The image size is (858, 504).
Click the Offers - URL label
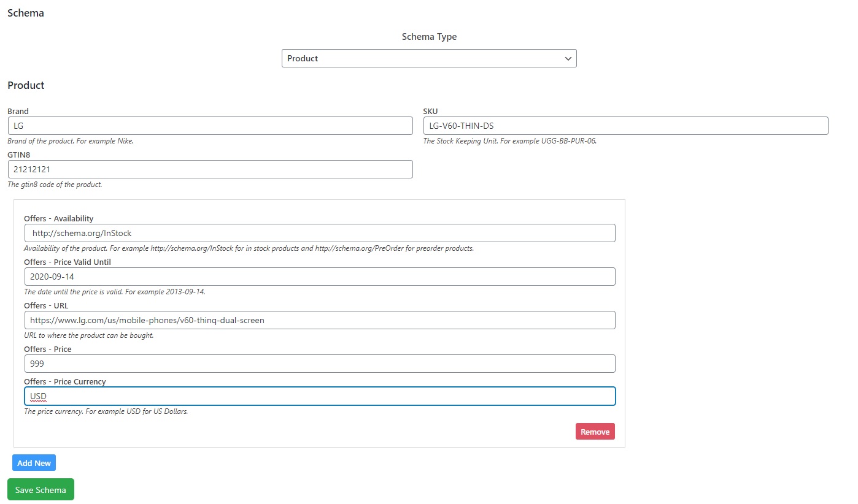coord(46,306)
